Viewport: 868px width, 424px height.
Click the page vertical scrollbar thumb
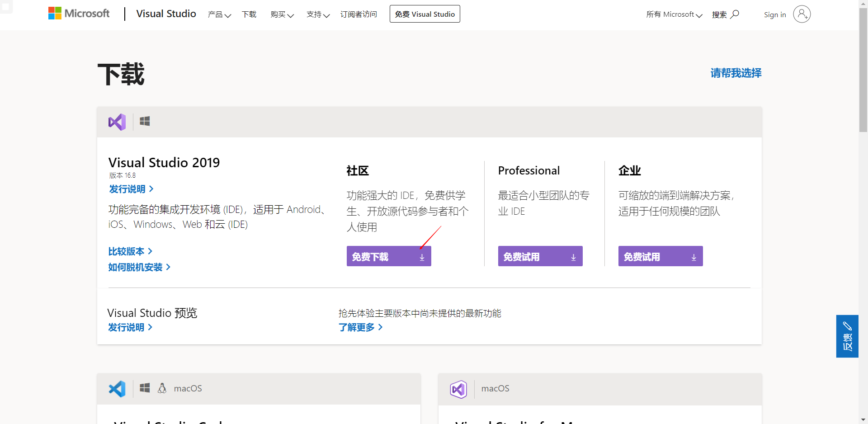point(863,70)
